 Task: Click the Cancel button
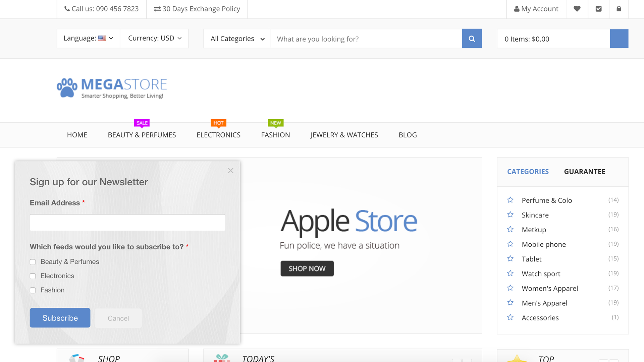coord(118,318)
